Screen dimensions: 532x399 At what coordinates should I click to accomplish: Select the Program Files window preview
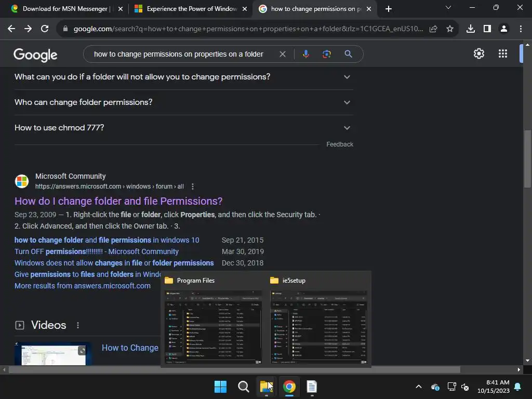(x=213, y=319)
